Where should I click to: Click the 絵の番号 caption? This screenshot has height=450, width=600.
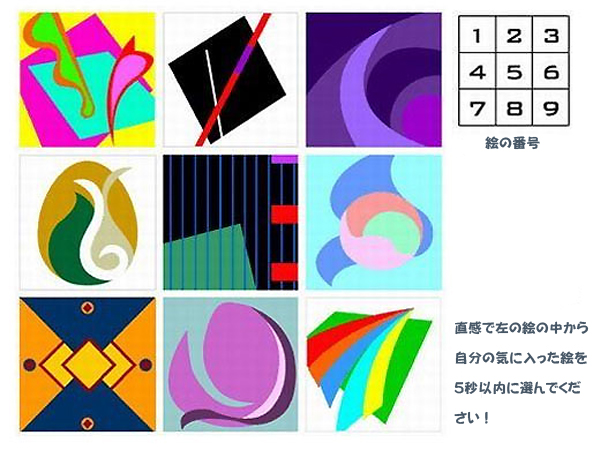pyautogui.click(x=512, y=143)
